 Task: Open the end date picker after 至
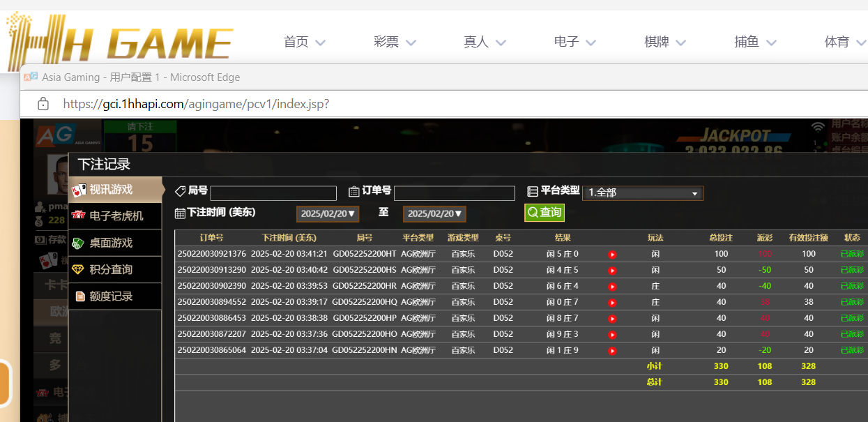coord(434,214)
